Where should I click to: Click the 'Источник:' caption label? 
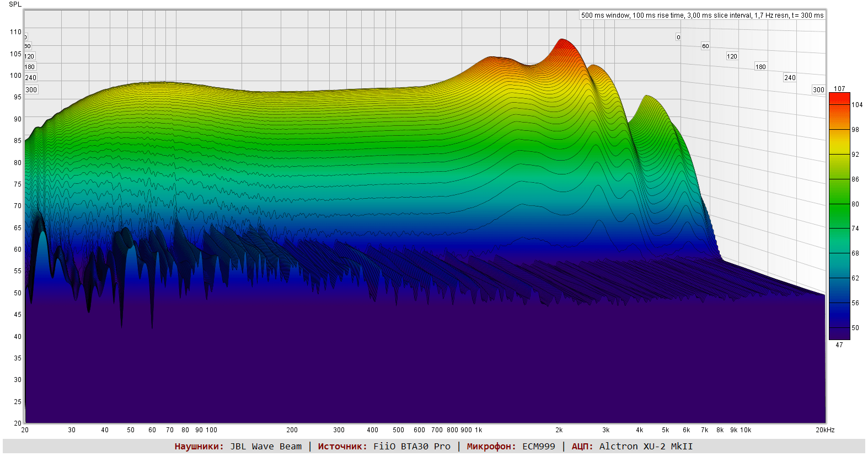342,447
